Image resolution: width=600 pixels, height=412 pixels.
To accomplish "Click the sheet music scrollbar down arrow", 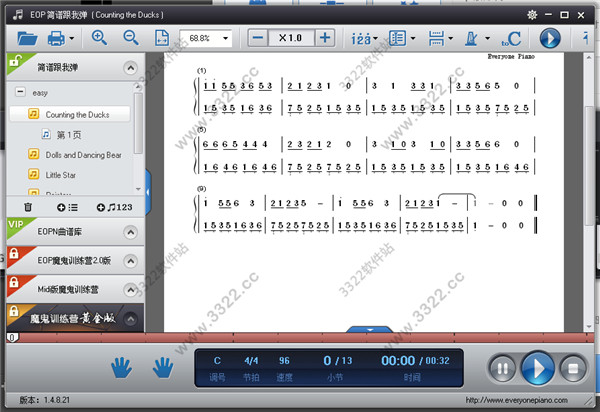I will pos(589,327).
